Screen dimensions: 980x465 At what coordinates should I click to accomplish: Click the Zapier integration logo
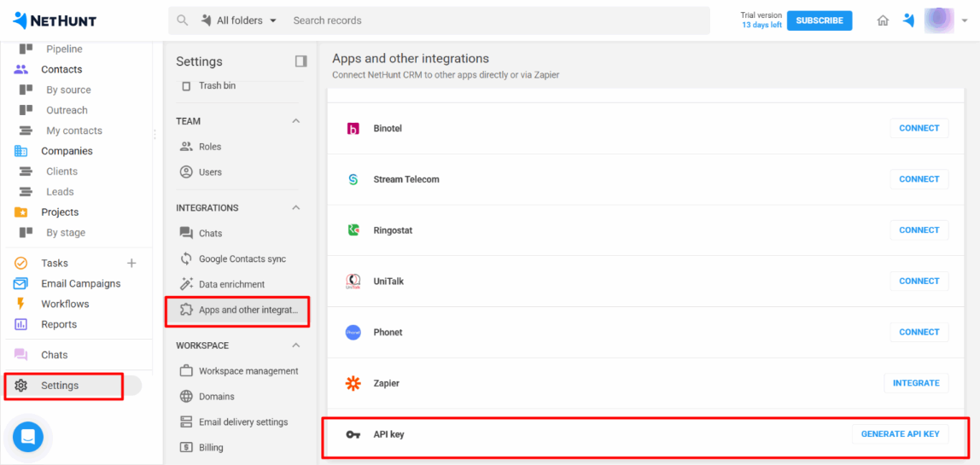[353, 383]
